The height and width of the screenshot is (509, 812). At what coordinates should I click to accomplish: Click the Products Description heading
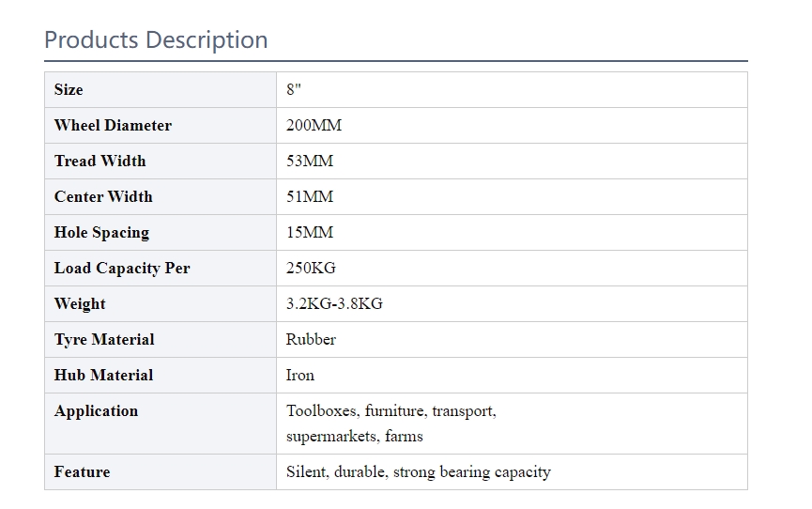point(156,40)
